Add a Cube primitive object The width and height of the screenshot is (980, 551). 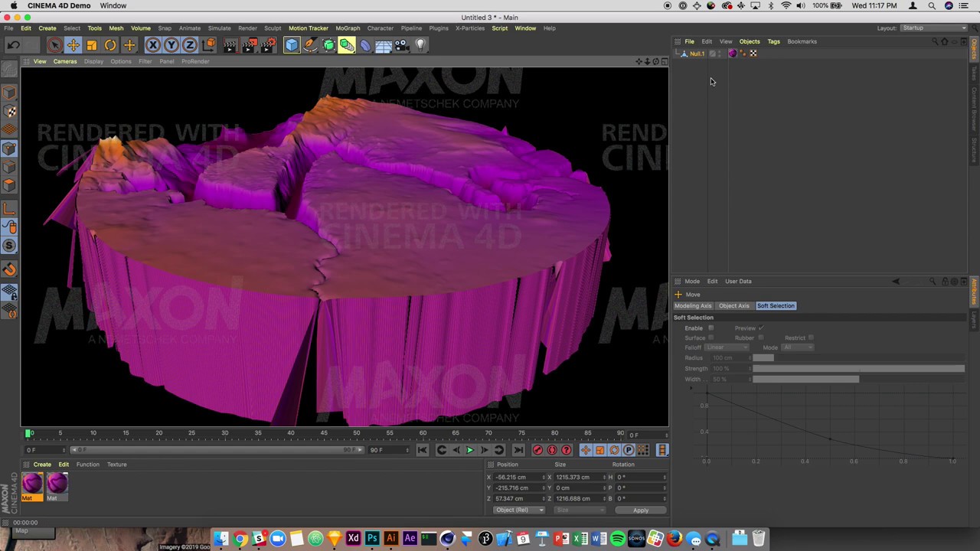tap(292, 45)
